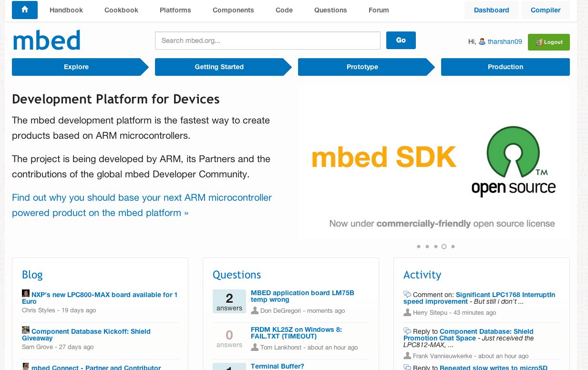Open FRDM KL25Z on Windows 8 question
The width and height of the screenshot is (588, 370).
(x=296, y=333)
